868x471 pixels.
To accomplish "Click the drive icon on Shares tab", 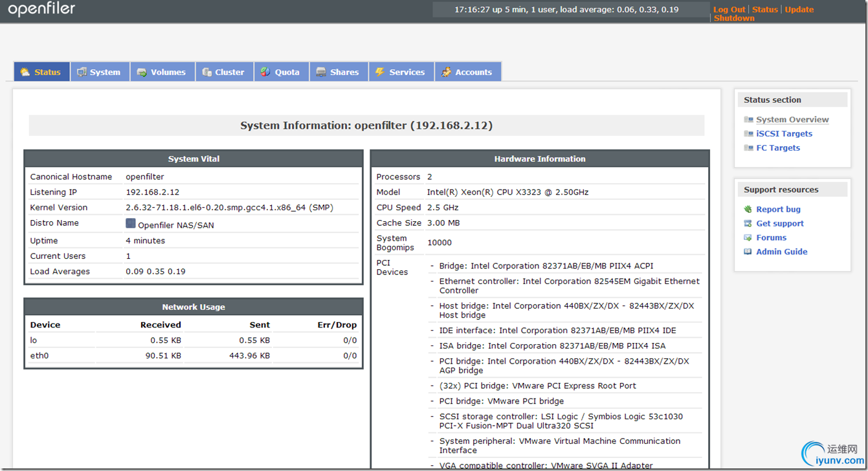I will (321, 72).
